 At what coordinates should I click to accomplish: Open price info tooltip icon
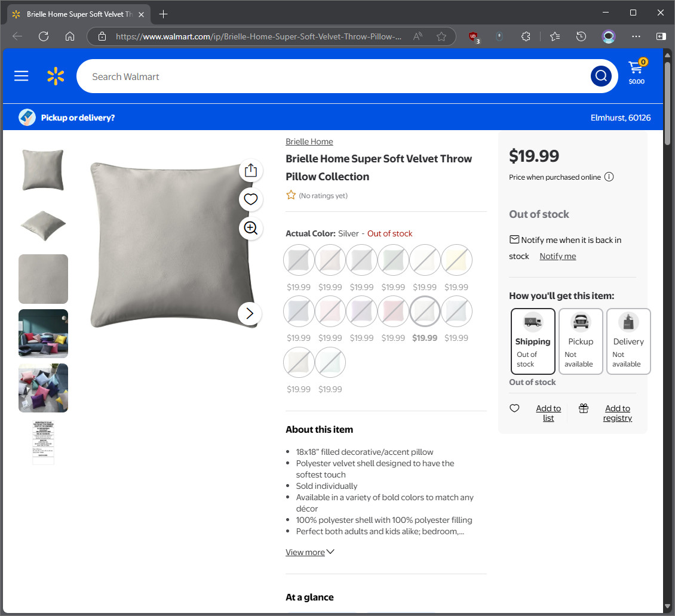[x=609, y=177]
